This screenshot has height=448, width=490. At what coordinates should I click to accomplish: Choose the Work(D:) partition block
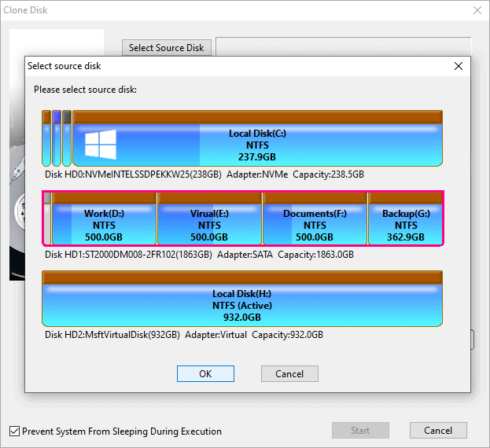104,225
